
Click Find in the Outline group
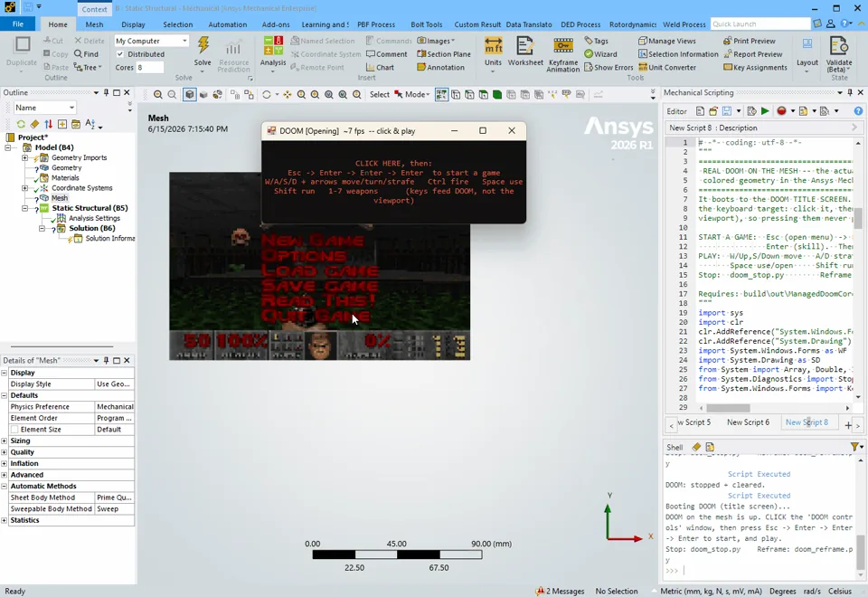[x=87, y=54]
